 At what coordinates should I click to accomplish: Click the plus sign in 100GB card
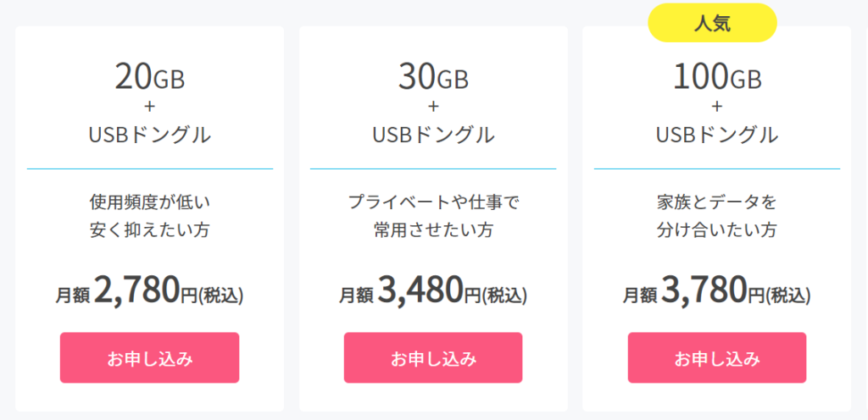coord(717,106)
